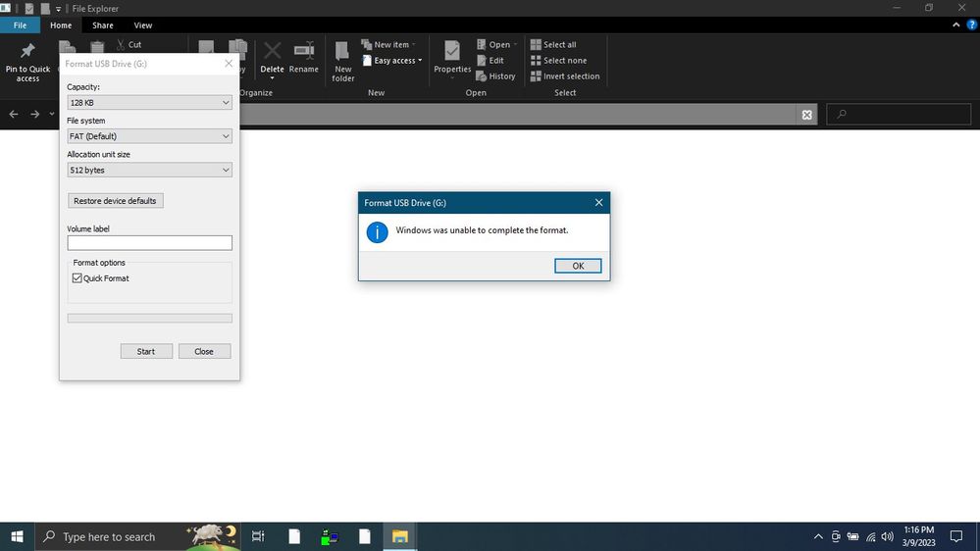
Task: Click the network tray icon
Action: pos(871,536)
